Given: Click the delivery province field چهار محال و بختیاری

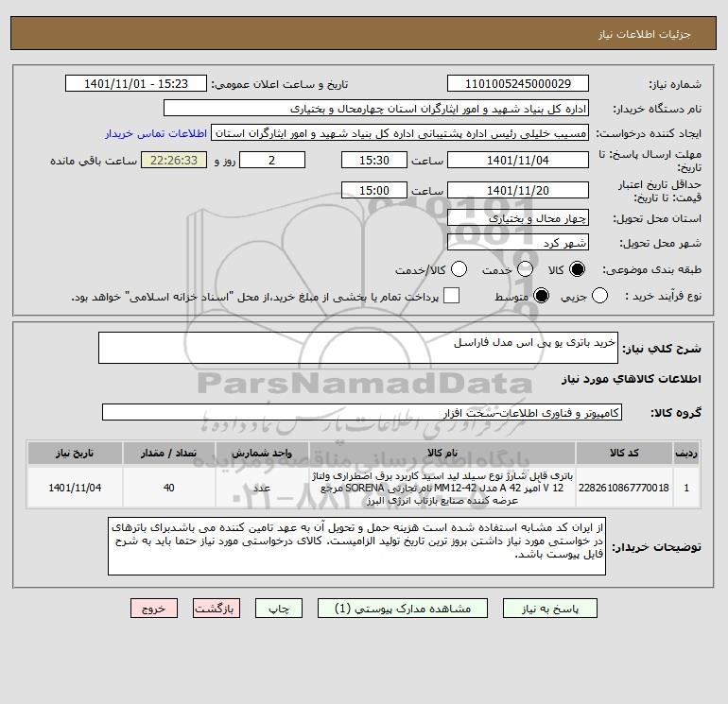Looking at the screenshot, I should point(518,217).
